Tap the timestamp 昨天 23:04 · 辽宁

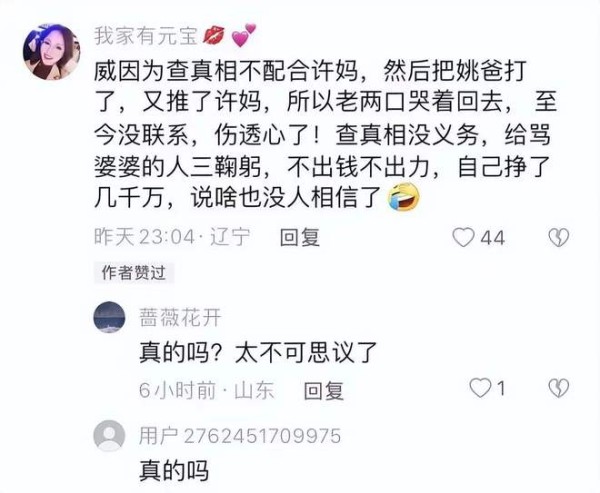pyautogui.click(x=173, y=237)
